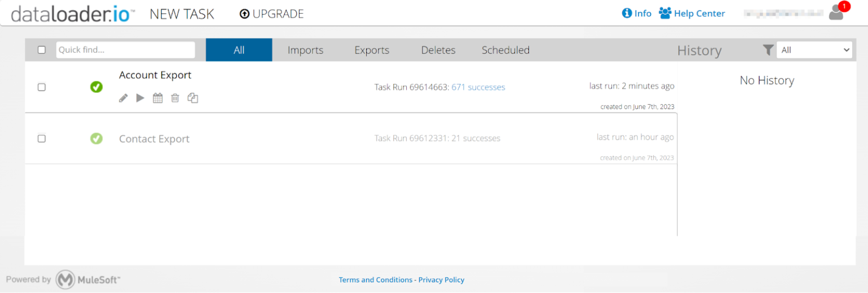Switch to the Scheduled tab
This screenshot has width=868, height=293.
coord(505,50)
